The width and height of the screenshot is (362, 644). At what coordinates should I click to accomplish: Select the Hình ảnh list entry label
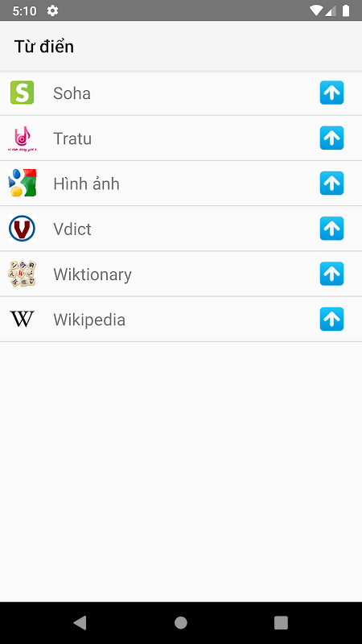86,184
